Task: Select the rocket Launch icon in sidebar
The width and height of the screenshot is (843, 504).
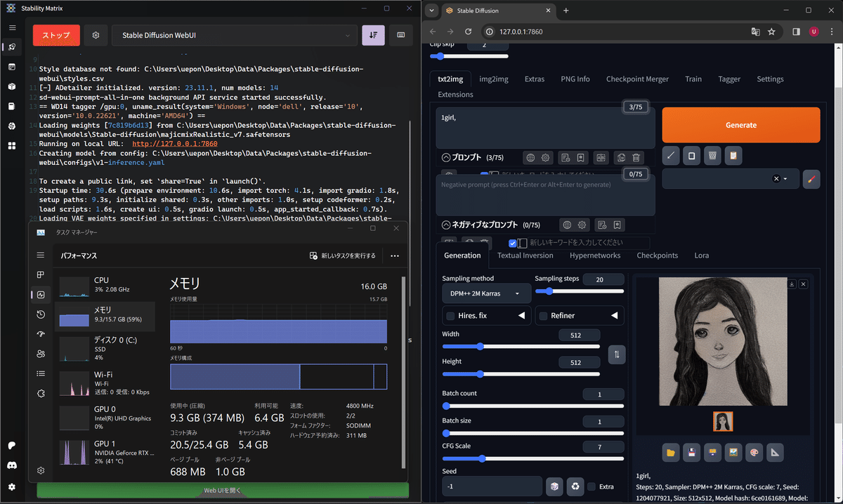Action: point(12,47)
